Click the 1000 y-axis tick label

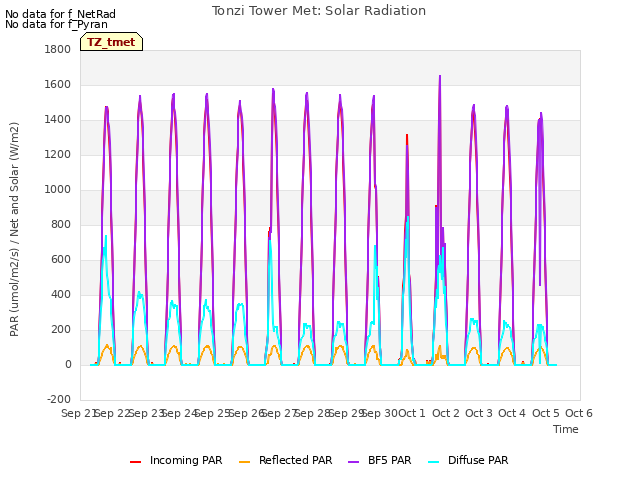pyautogui.click(x=58, y=190)
